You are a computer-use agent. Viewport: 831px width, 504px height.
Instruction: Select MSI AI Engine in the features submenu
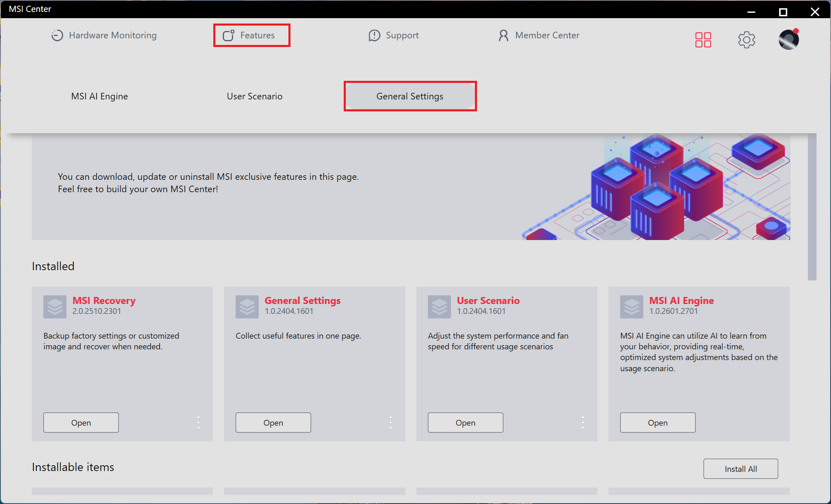coord(99,96)
